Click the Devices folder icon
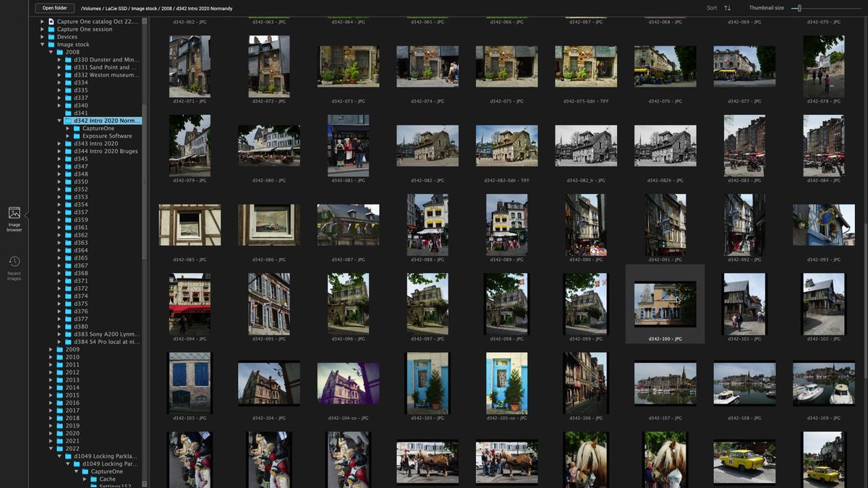 (x=51, y=37)
